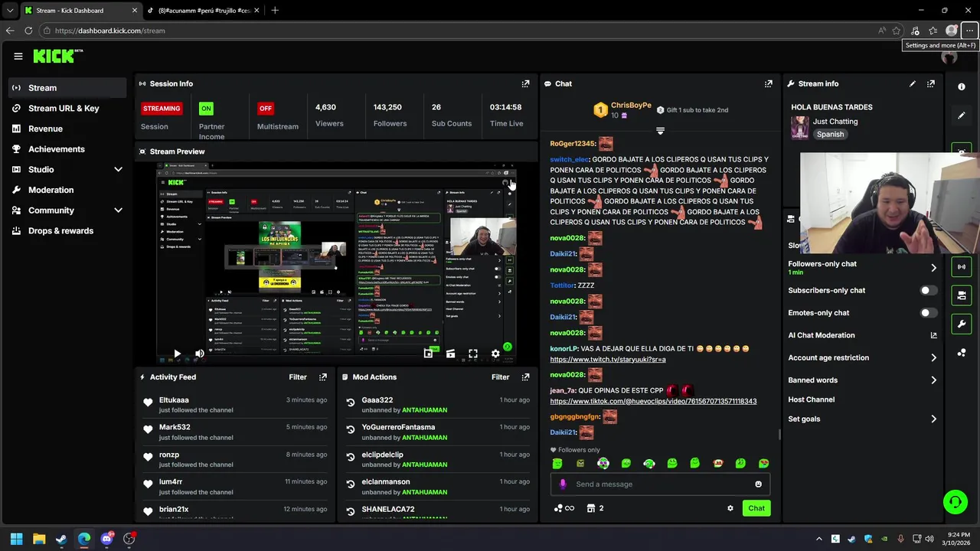Pop out the Session Info panel
The image size is (980, 551).
pyautogui.click(x=525, y=83)
